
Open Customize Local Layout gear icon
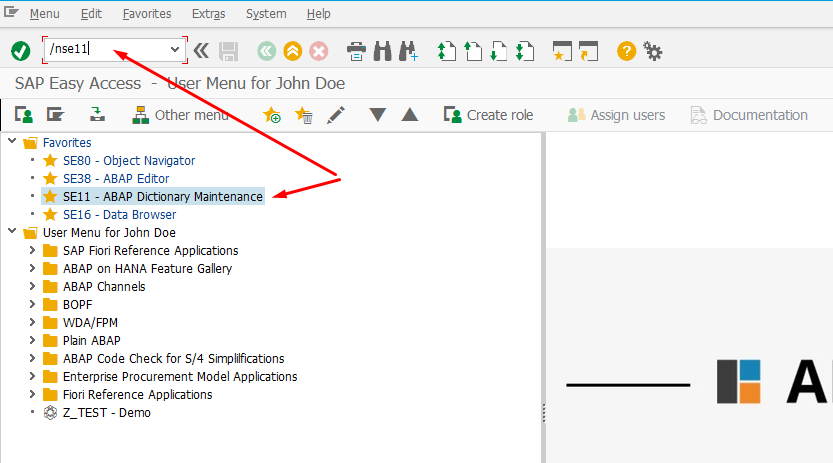click(652, 51)
